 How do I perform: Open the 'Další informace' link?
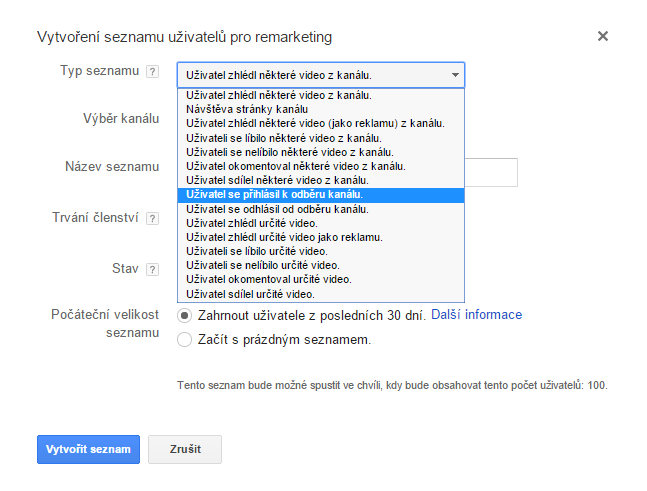coord(477,315)
